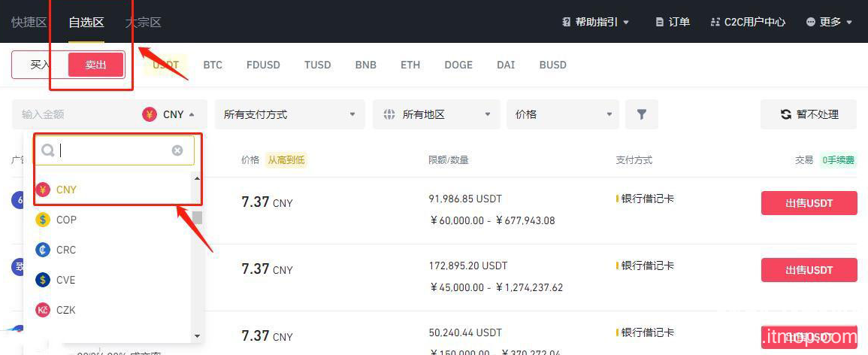The height and width of the screenshot is (355, 868).
Task: Open the 更多 menu
Action: [x=830, y=22]
